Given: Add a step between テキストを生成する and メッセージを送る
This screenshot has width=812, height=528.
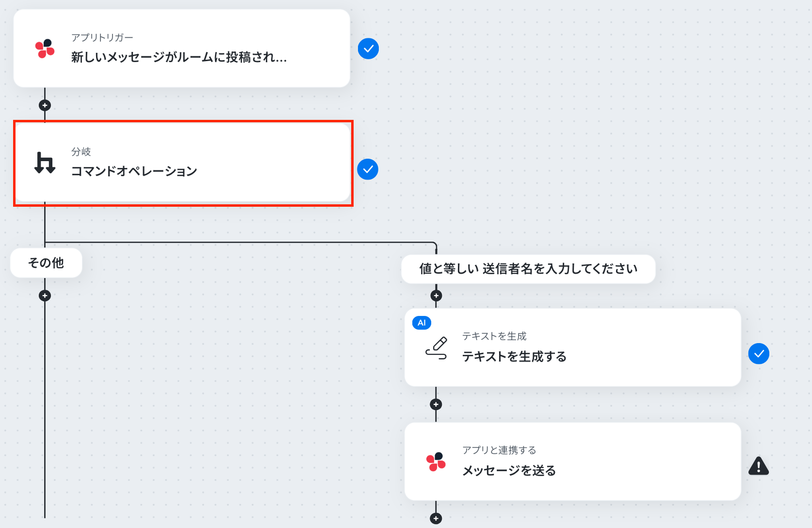Looking at the screenshot, I should (x=436, y=404).
